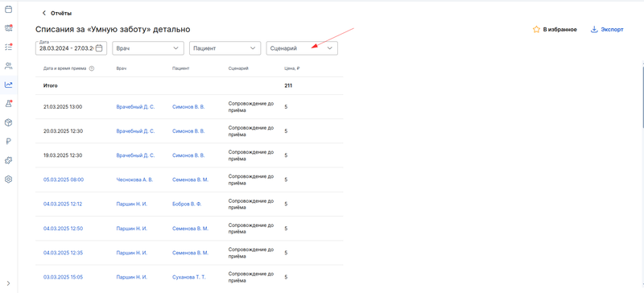The image size is (644, 293).
Task: Expand the Врач filter dropdown
Action: coord(148,48)
